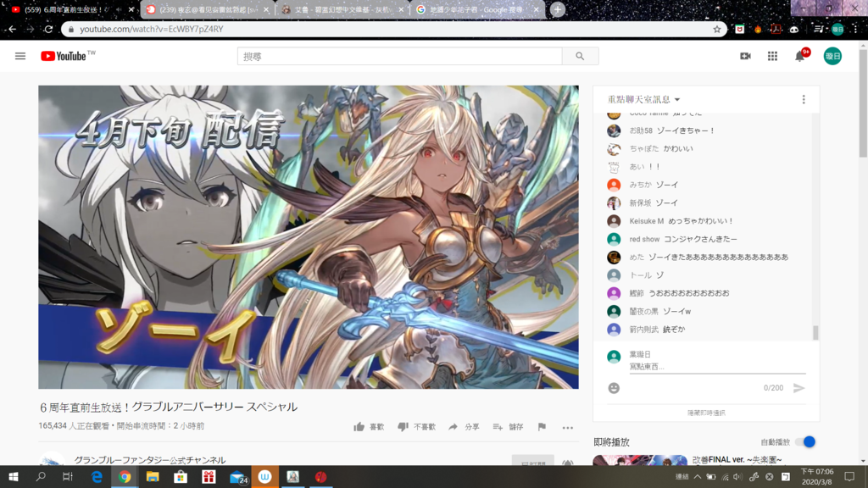
Task: Switch to the Google search tab
Action: [476, 9]
